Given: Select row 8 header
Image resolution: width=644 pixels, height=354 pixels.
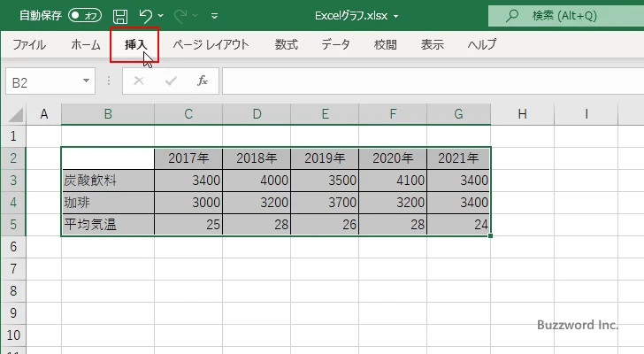Looking at the screenshot, I should (13, 291).
